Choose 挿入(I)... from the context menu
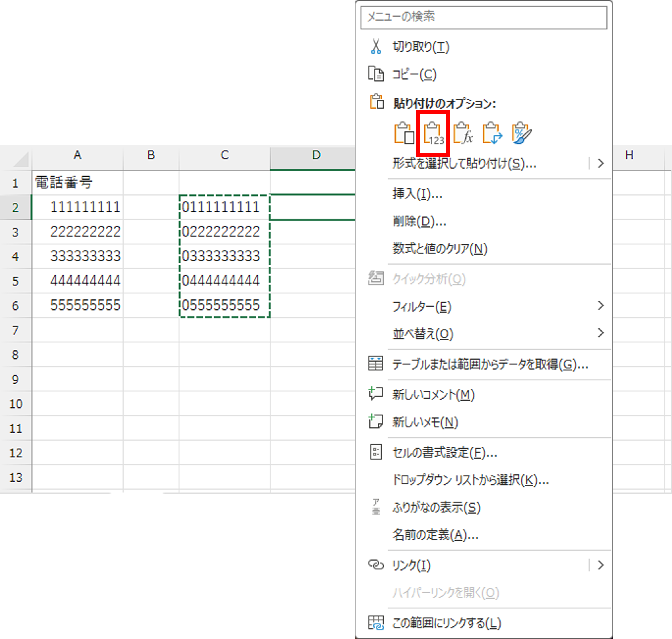 click(x=417, y=194)
